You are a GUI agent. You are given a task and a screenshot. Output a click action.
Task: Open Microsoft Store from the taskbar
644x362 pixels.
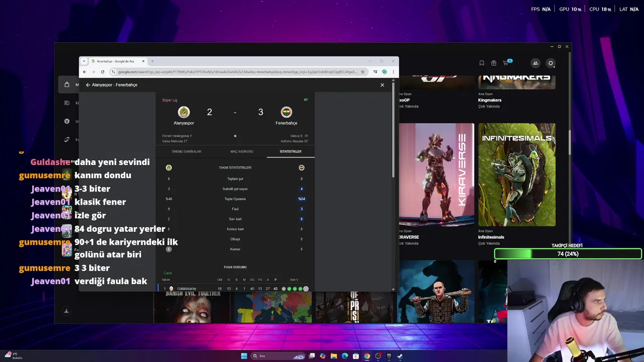[x=356, y=356]
